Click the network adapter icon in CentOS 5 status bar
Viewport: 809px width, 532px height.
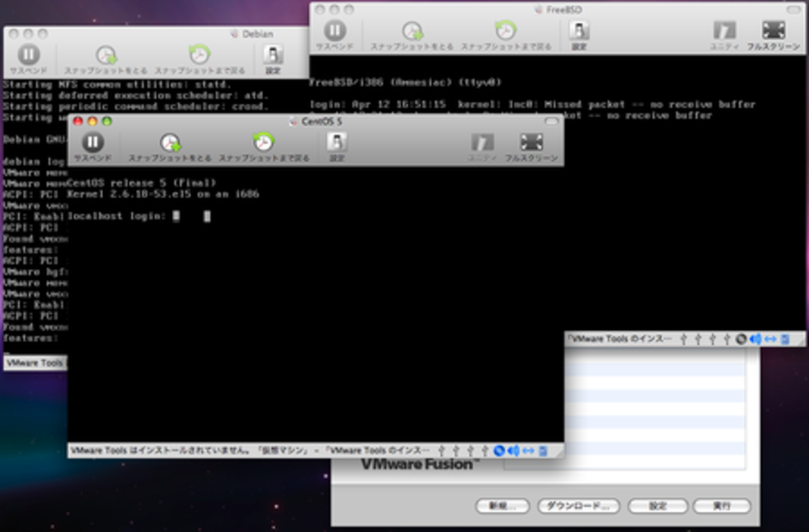pos(528,450)
